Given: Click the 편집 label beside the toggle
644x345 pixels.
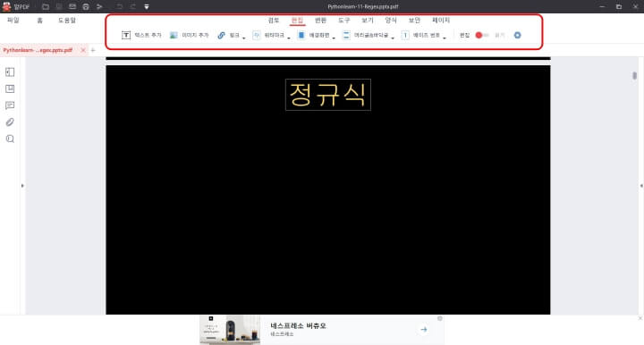Looking at the screenshot, I should pyautogui.click(x=464, y=35).
